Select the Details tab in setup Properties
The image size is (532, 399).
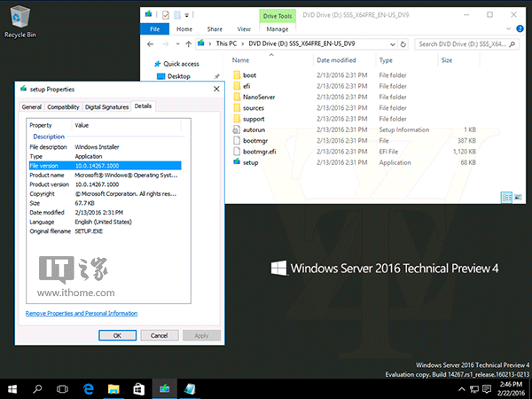(x=143, y=106)
